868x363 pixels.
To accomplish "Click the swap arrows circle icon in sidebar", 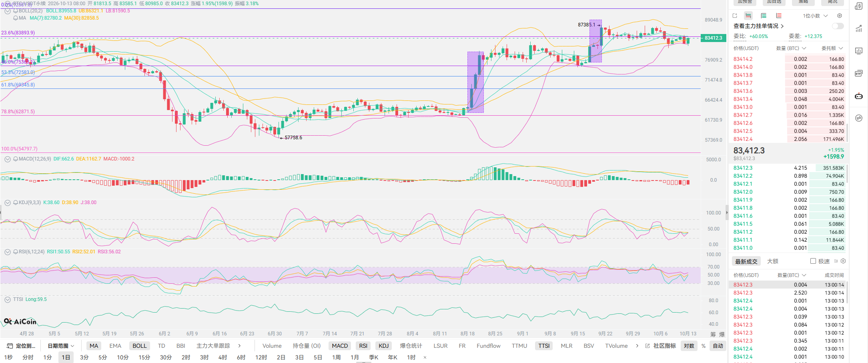I will [x=859, y=118].
